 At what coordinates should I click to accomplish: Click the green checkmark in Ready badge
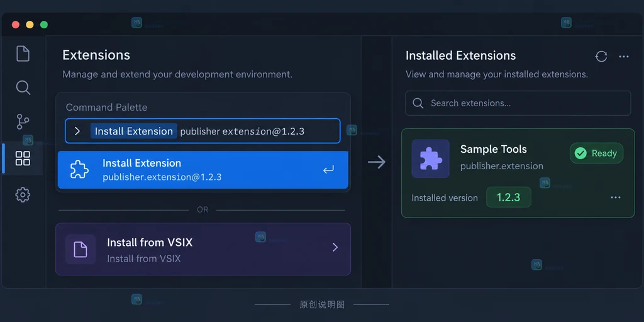point(580,153)
